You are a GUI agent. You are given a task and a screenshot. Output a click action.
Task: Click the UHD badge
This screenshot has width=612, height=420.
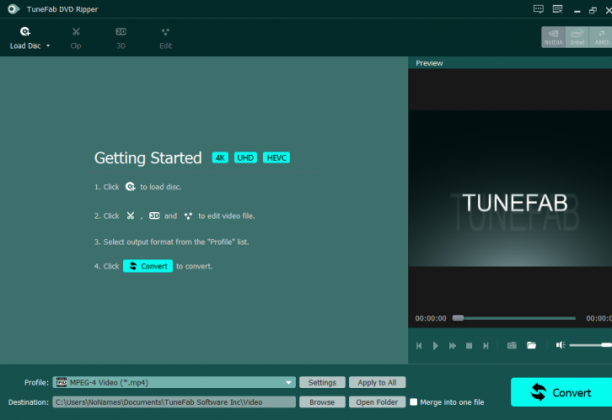tap(246, 158)
